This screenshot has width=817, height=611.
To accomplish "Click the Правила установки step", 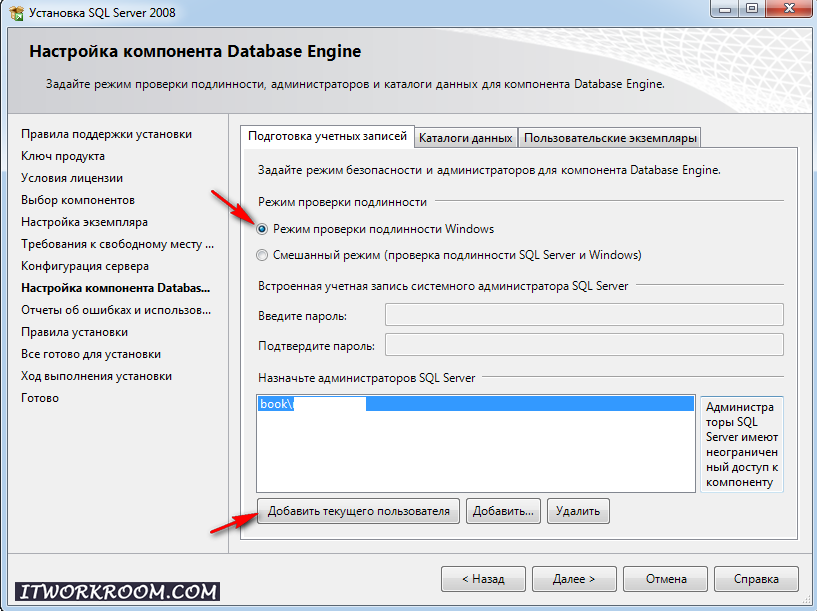I will [75, 332].
